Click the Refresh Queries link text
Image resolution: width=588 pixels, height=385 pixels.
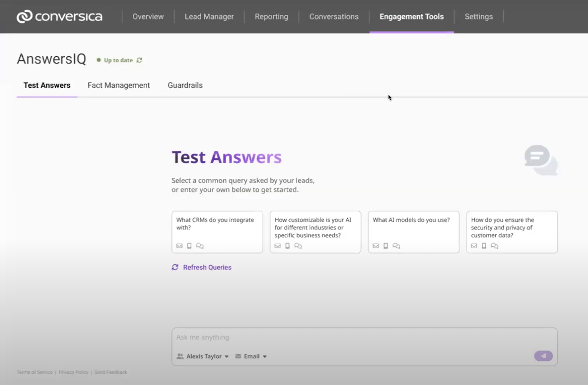pos(207,267)
